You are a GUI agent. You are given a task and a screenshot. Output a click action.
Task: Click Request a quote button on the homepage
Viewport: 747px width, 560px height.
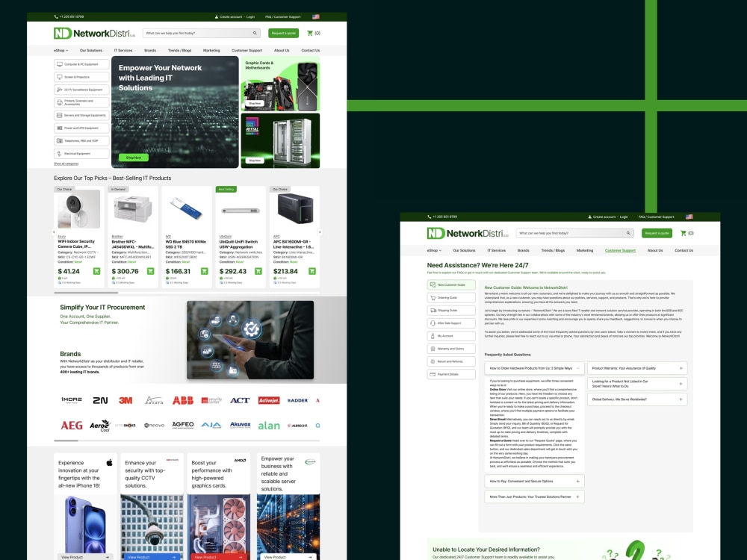(283, 34)
